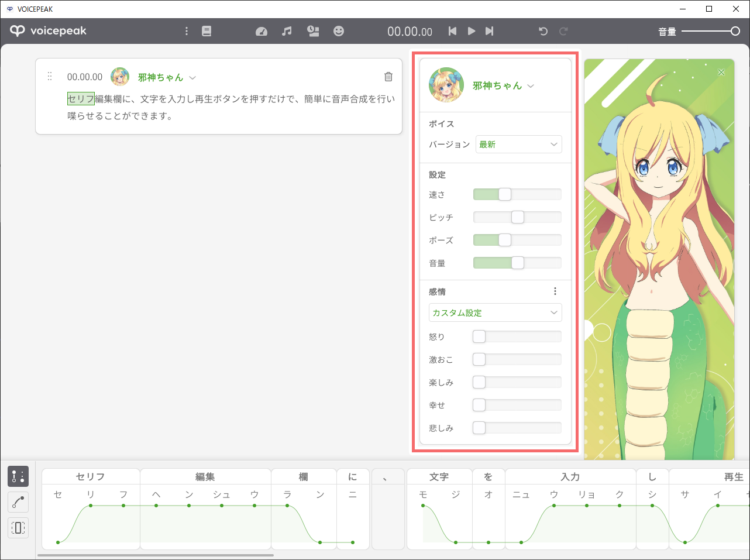
Task: Adjust the ピッチ slider
Action: click(x=517, y=217)
